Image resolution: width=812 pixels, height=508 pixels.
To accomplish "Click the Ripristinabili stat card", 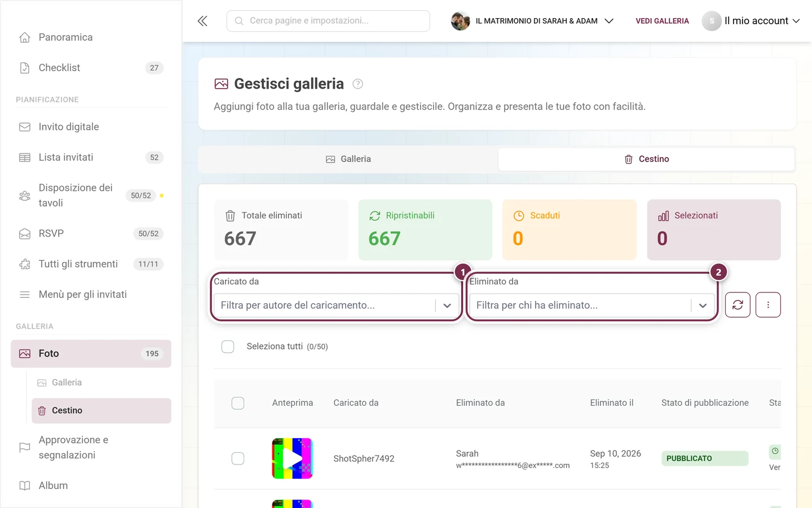I will click(425, 230).
